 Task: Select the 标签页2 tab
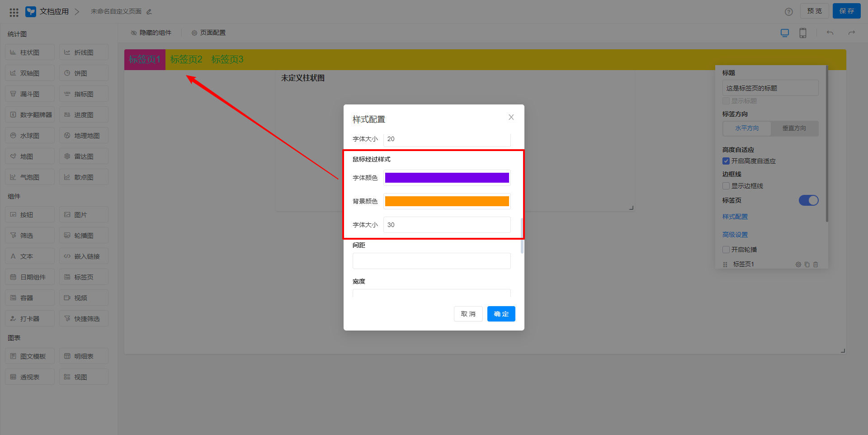(x=186, y=60)
